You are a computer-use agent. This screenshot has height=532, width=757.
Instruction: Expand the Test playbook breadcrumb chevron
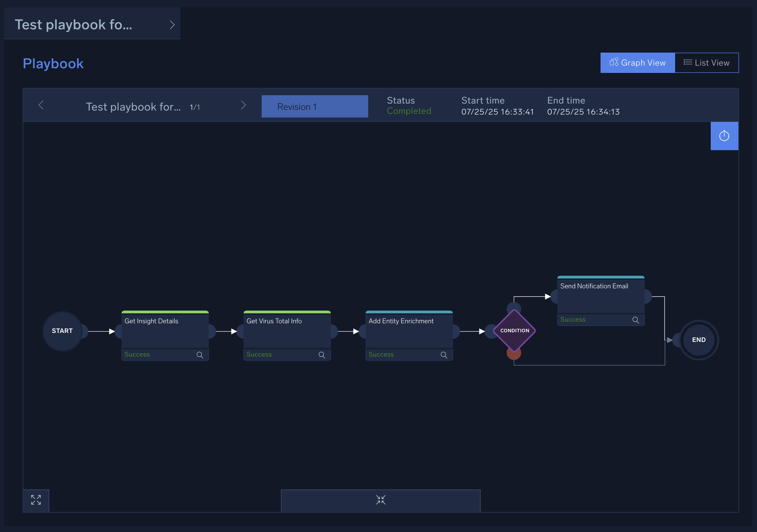tap(172, 25)
